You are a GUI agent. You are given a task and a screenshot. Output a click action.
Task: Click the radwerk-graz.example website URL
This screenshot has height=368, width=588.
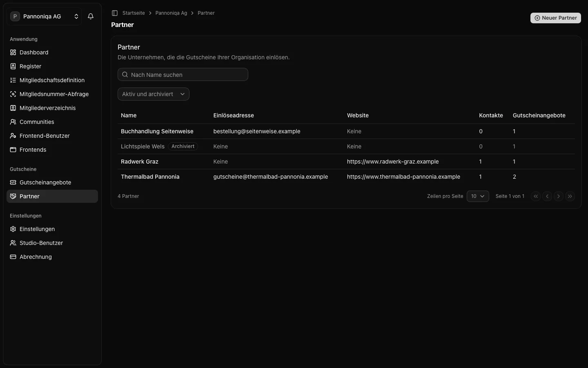[393, 162]
